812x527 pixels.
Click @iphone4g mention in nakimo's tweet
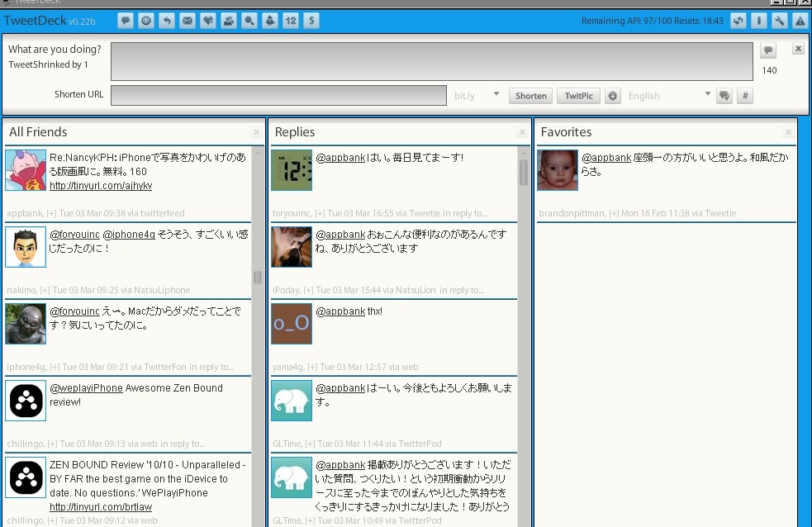[129, 235]
